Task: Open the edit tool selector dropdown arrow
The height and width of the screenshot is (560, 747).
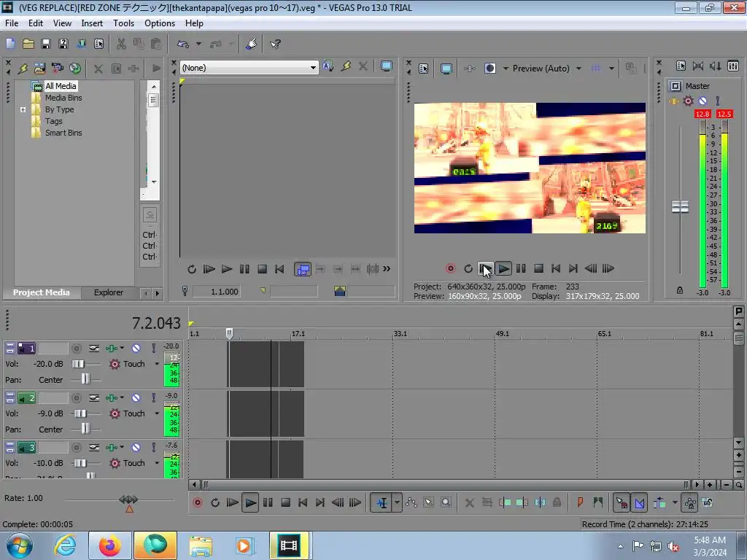Action: (x=397, y=502)
